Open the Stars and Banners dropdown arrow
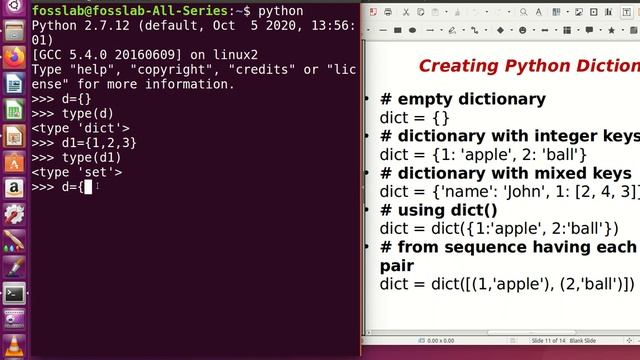 (x=623, y=30)
